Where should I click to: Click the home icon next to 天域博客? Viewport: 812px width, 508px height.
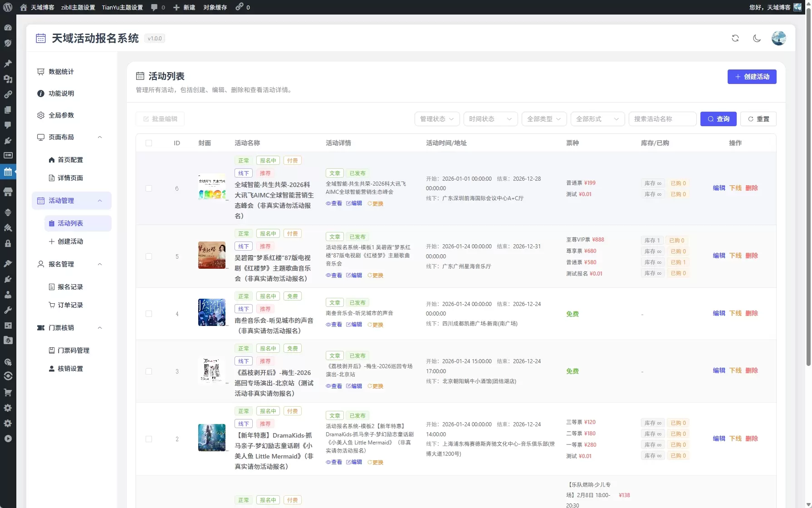[24, 7]
